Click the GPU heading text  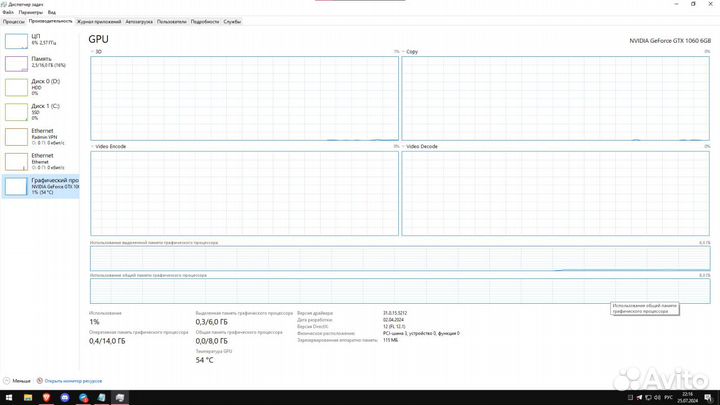click(x=98, y=39)
